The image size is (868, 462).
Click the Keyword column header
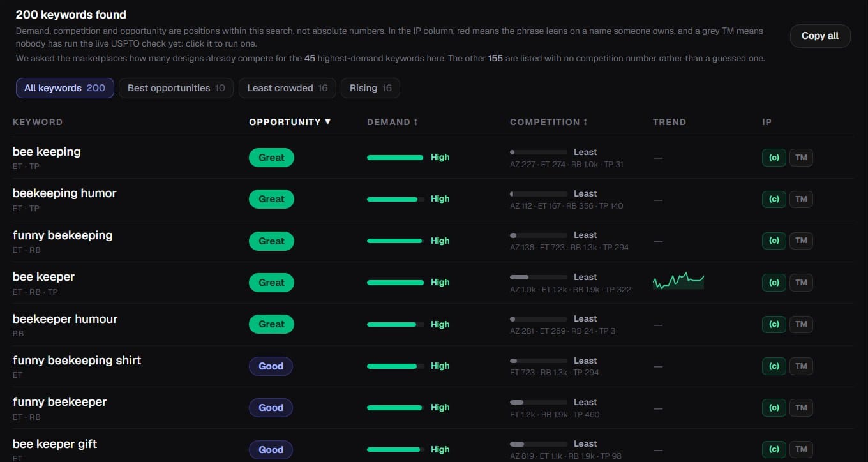pyautogui.click(x=38, y=122)
